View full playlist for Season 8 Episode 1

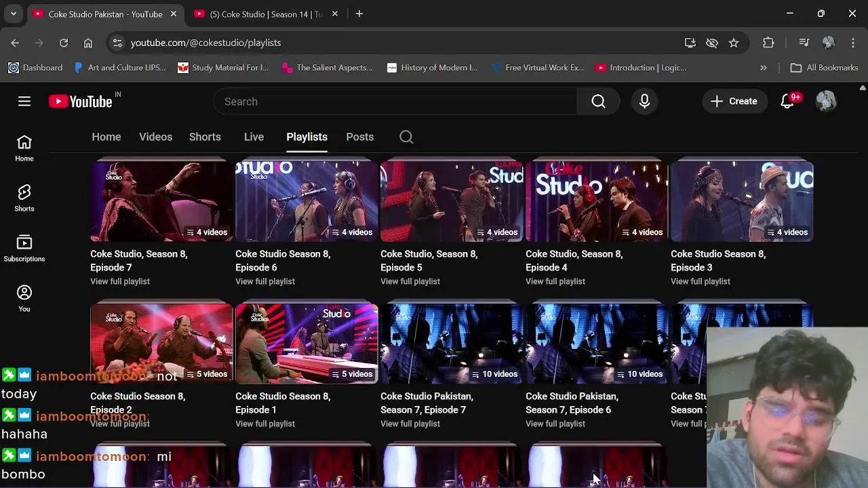click(265, 424)
